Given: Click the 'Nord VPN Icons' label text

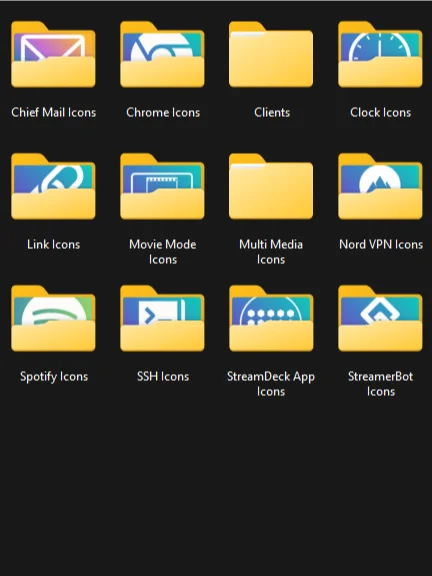Looking at the screenshot, I should [381, 244].
